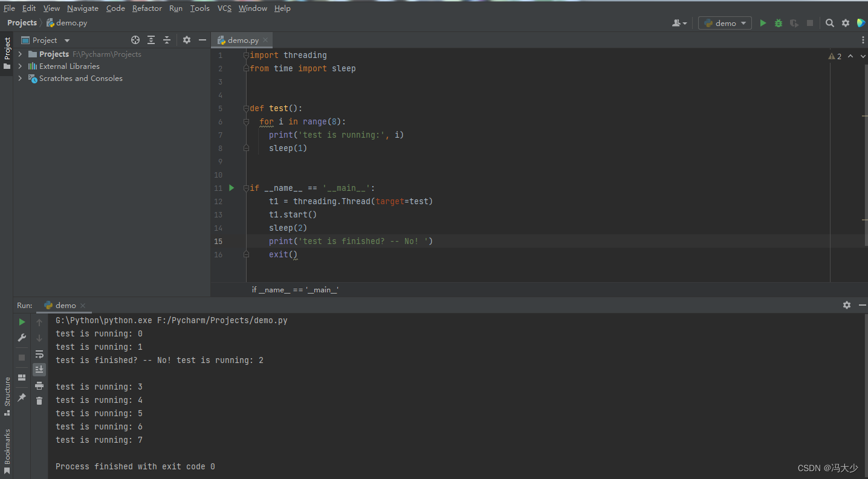This screenshot has width=868, height=479.
Task: Toggle the Bookmarks tool window side tab
Action: point(7,452)
